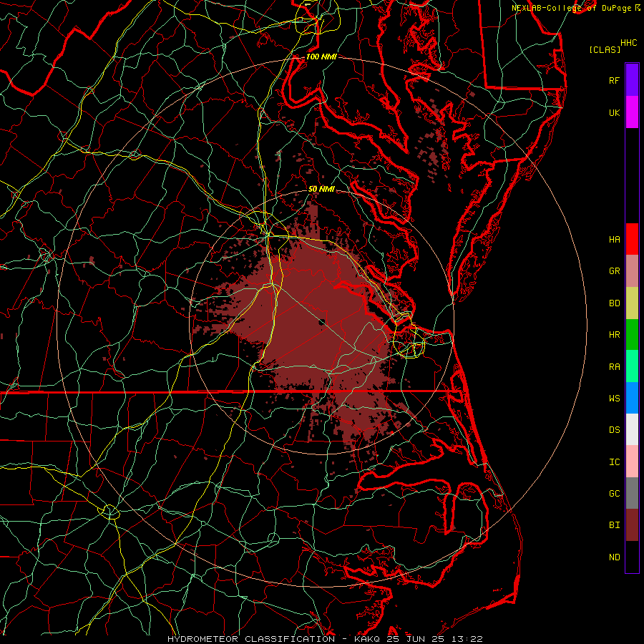Select the 'HR' legend label
Viewport: 644px width, 644px height.
[x=614, y=335]
